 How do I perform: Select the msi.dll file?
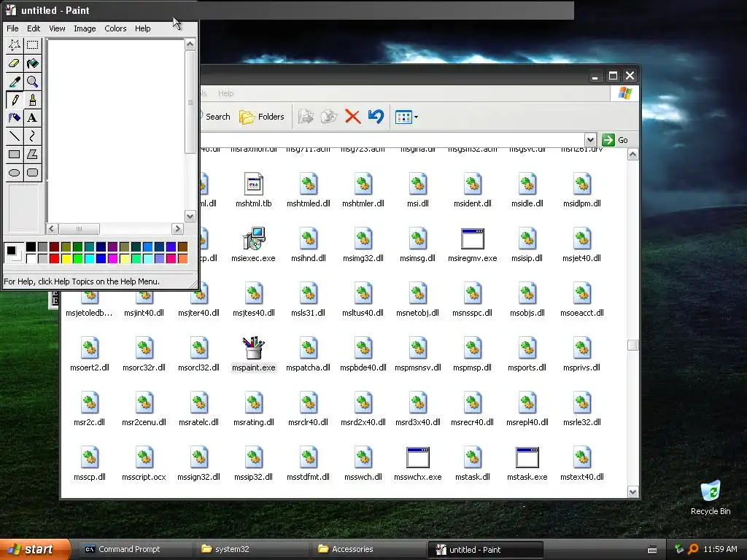point(418,190)
